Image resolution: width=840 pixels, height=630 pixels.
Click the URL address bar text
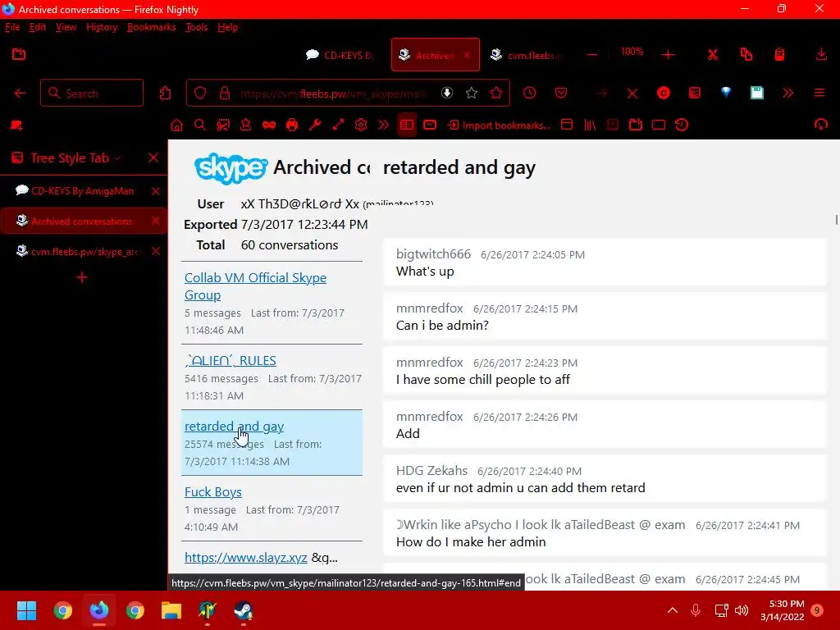click(333, 94)
